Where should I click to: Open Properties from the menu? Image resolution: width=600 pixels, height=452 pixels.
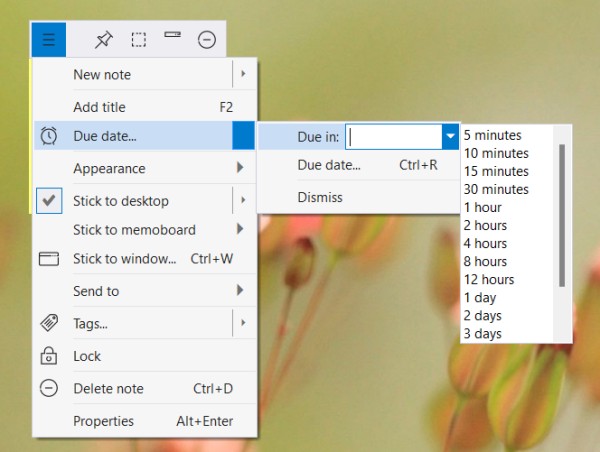pos(145,421)
